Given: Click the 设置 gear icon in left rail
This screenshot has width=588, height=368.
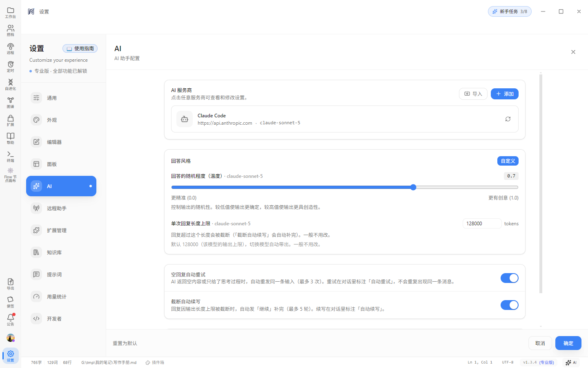Looking at the screenshot, I should [11, 355].
